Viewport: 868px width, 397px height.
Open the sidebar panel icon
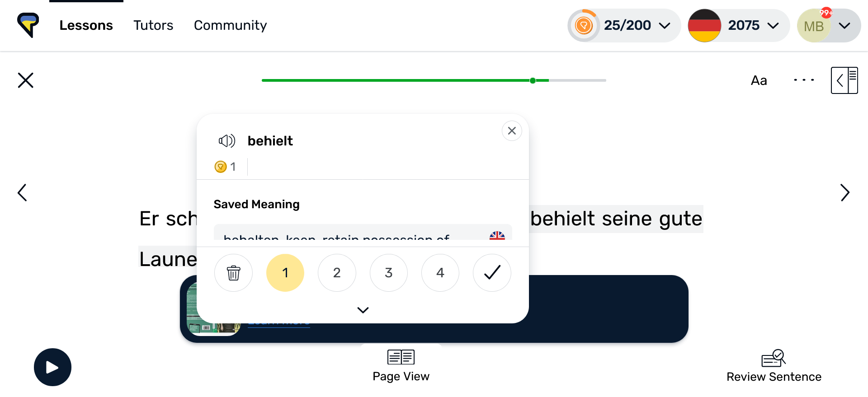tap(844, 80)
